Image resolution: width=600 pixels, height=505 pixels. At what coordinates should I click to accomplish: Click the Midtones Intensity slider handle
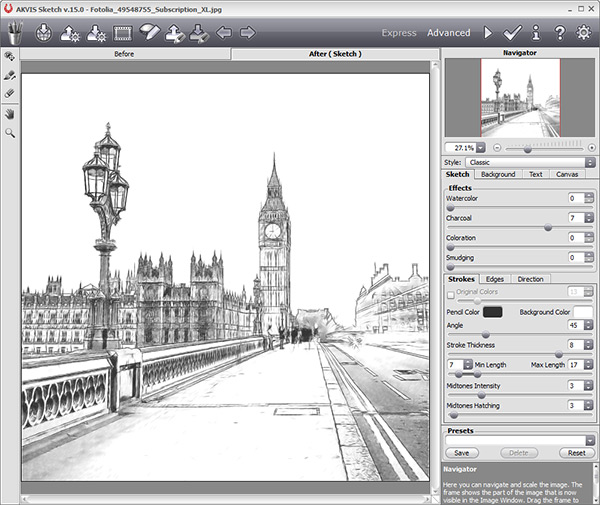481,395
